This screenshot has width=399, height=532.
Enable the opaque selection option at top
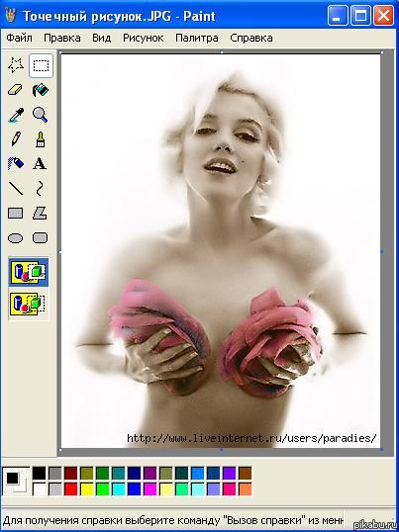[29, 272]
